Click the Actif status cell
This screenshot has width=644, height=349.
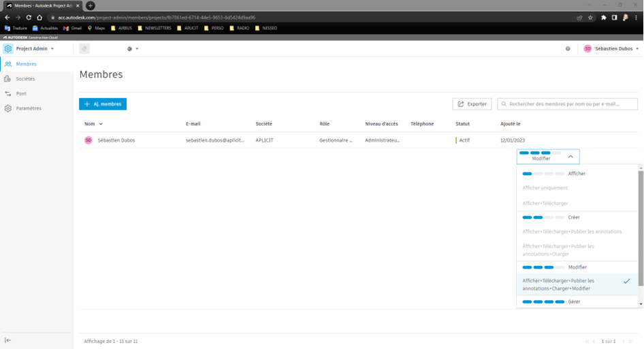462,140
